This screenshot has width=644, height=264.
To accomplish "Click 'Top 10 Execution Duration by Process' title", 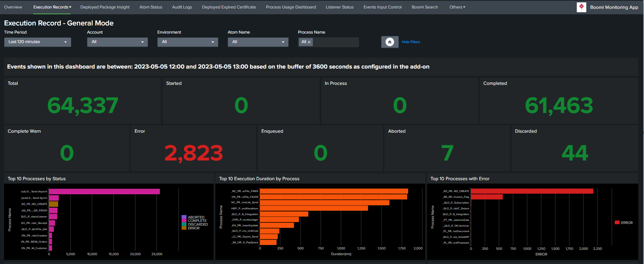I will pyautogui.click(x=259, y=179).
